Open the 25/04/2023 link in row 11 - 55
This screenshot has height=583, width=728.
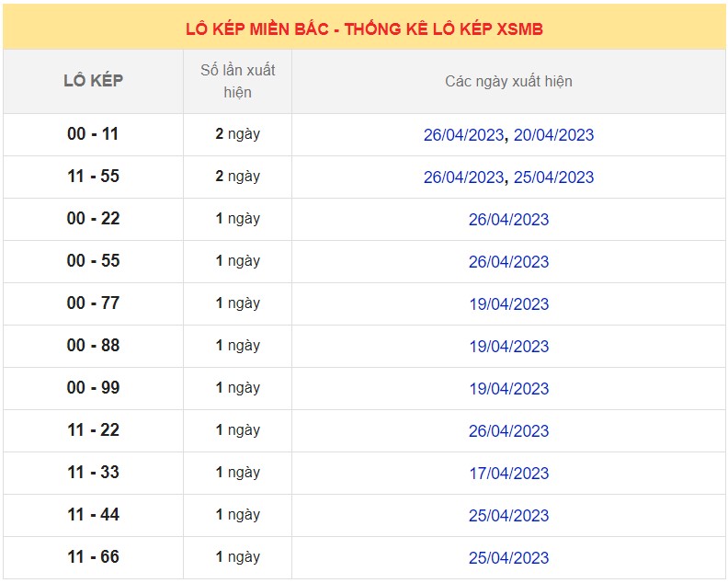tap(553, 177)
